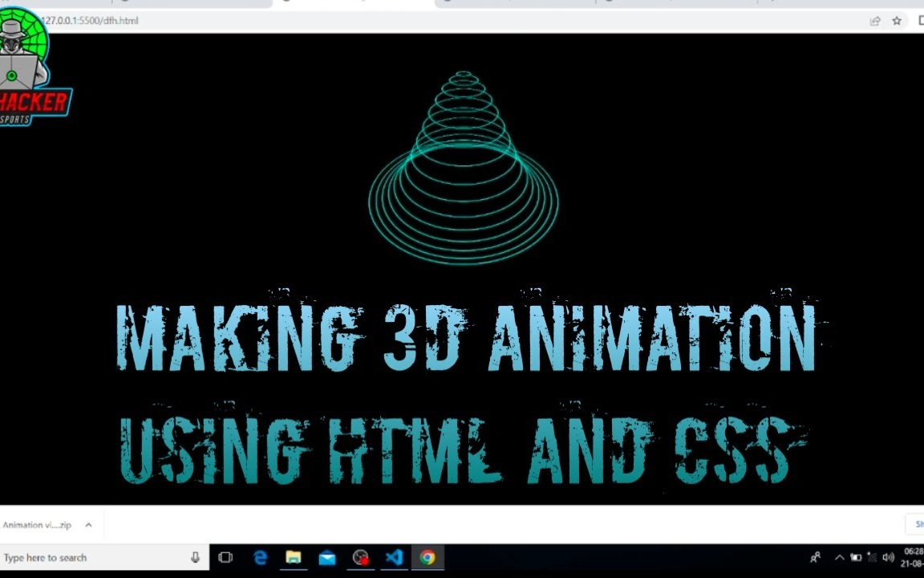This screenshot has width=924, height=578.
Task: Open the Mail app from the taskbar
Action: 326,557
